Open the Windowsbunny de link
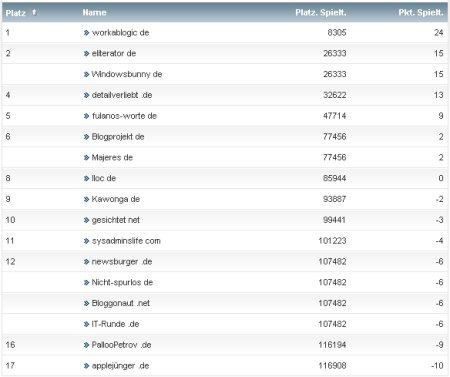Screen dimensions: 450x377 pyautogui.click(x=127, y=74)
